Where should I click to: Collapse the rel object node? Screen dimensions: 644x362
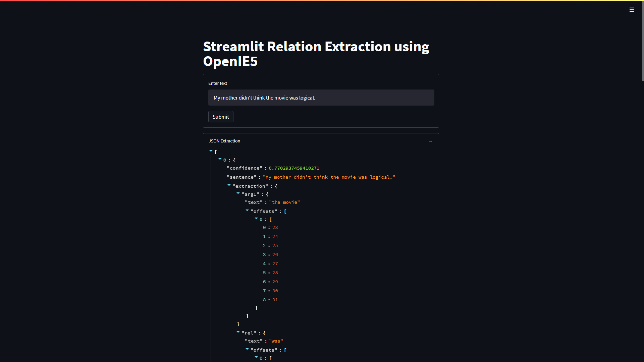click(238, 332)
